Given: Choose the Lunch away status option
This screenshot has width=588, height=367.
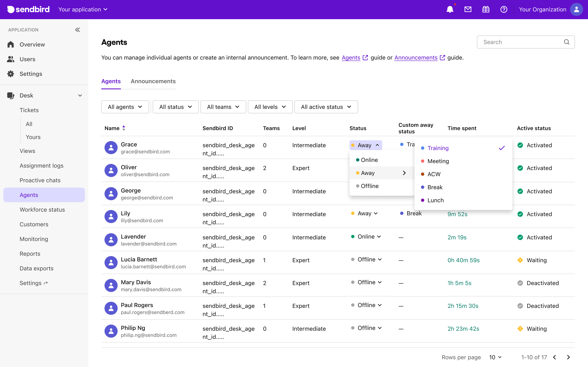Looking at the screenshot, I should 435,200.
